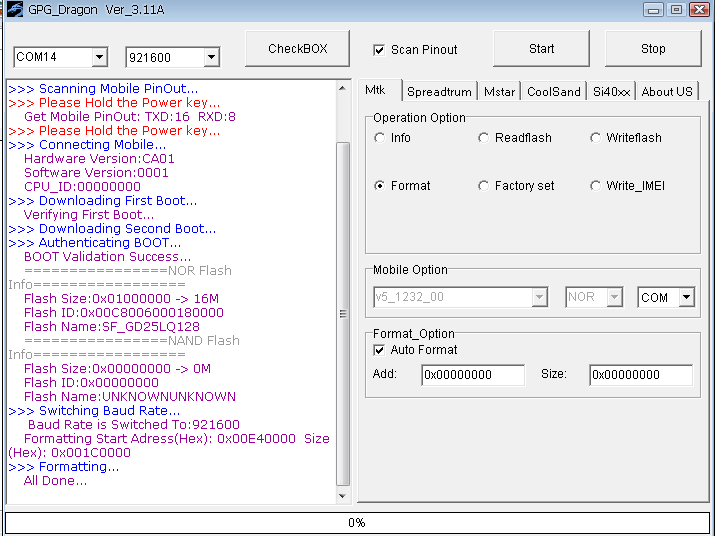Select the Info radio option
This screenshot has height=536, width=715.
tap(380, 138)
